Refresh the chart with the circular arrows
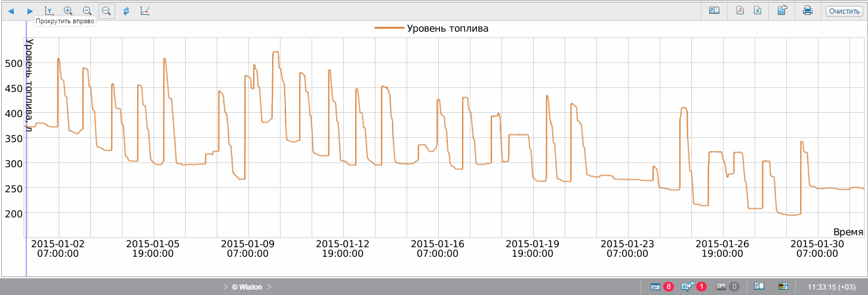 (126, 11)
